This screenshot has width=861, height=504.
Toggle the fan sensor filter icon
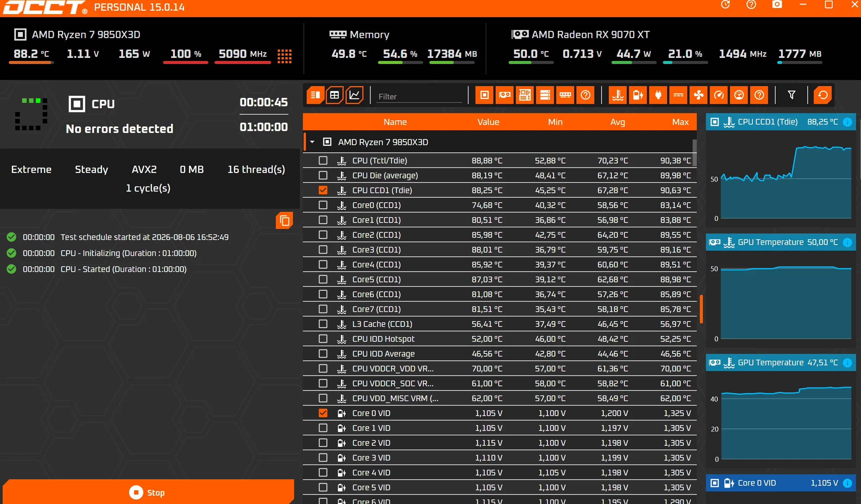[699, 95]
